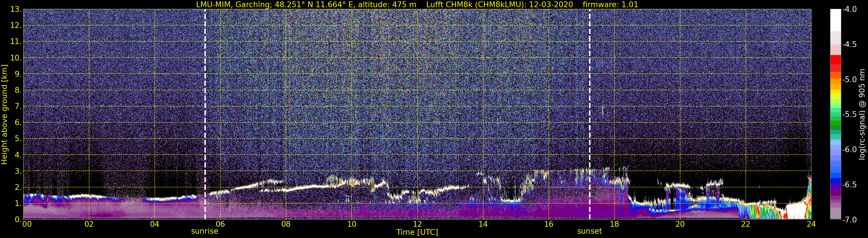This screenshot has height=238, width=868.
Task: Click the height axis tick label '7.'
Action: (18, 107)
